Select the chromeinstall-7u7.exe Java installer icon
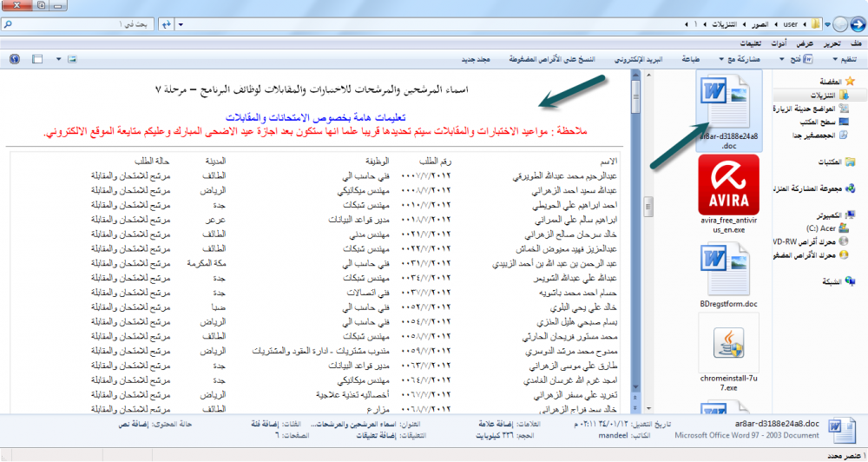868x462 pixels. click(728, 346)
